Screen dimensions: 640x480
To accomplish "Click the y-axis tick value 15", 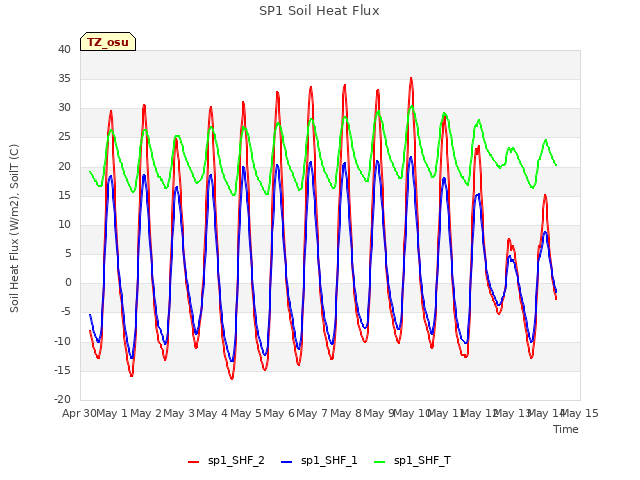I will click(64, 195).
